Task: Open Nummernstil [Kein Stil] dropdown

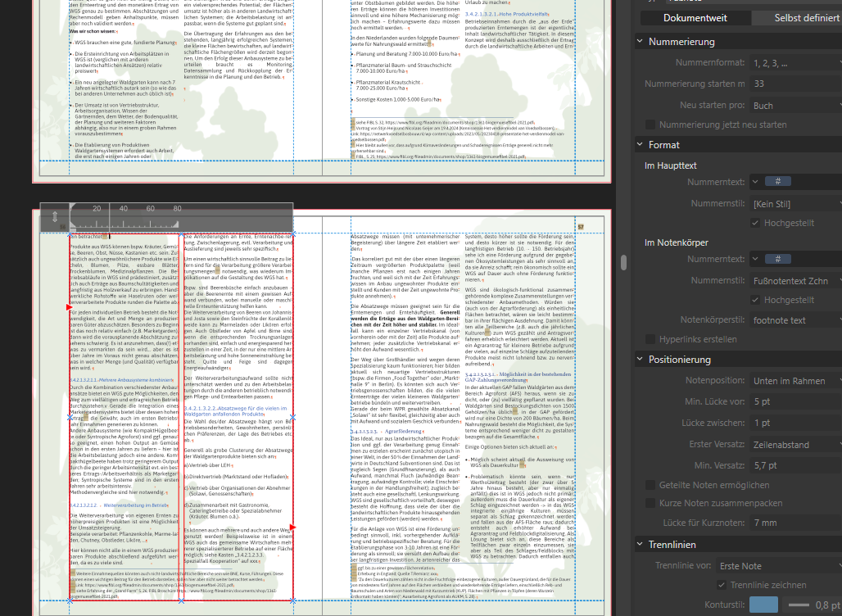Action: (796, 204)
